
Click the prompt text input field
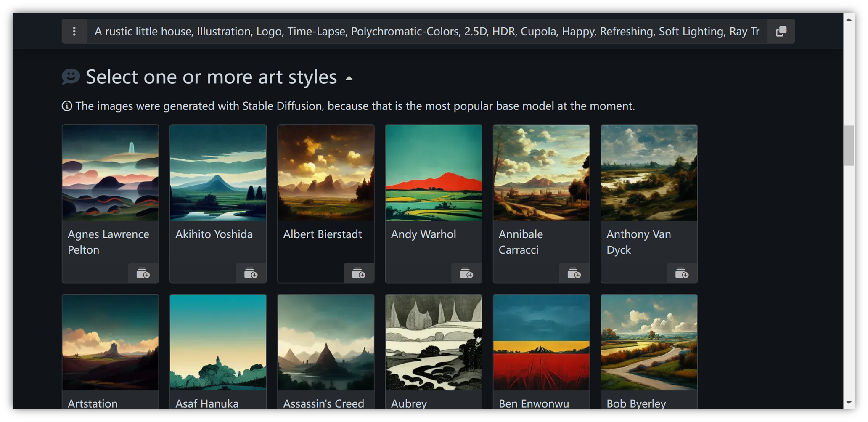(x=426, y=31)
